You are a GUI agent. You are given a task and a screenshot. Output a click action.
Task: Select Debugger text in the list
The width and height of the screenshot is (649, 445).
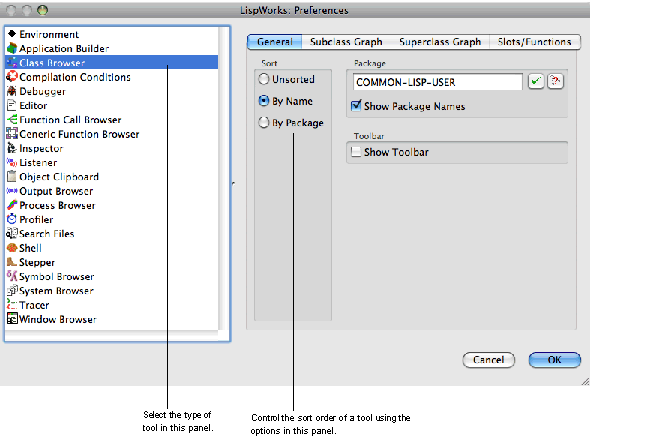(42, 91)
